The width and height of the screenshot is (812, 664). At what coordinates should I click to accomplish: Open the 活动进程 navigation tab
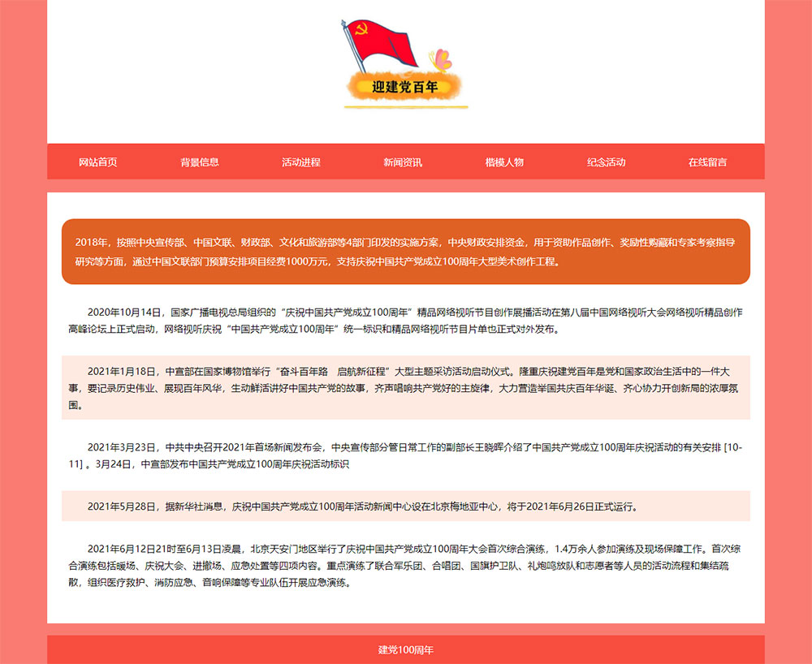click(301, 162)
